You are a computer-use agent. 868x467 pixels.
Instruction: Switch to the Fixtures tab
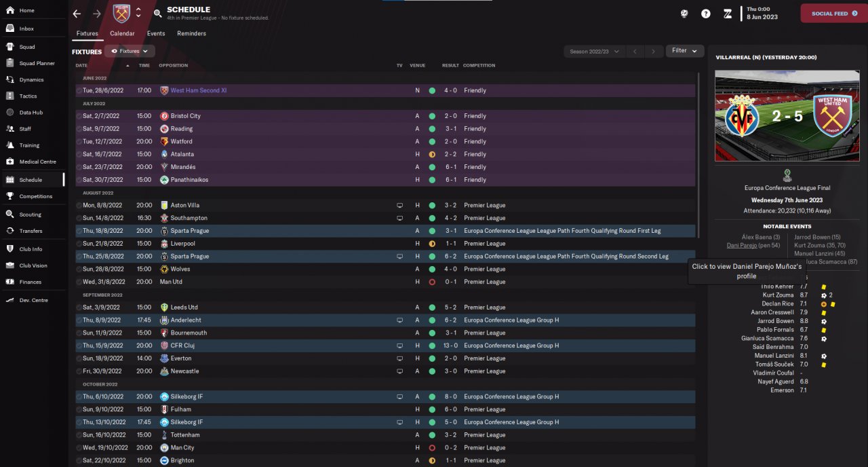(87, 33)
